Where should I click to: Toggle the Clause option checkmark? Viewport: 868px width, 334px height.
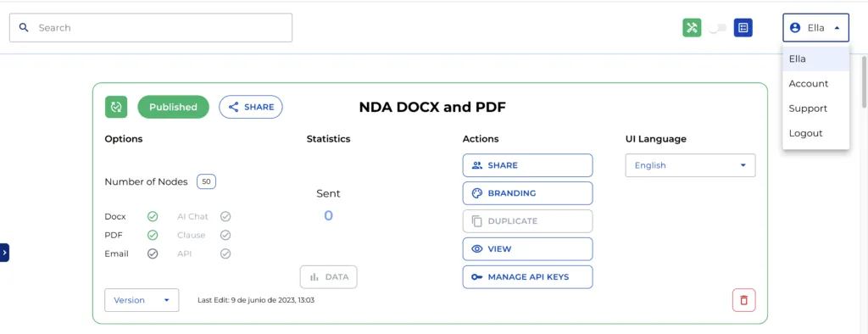coord(225,235)
